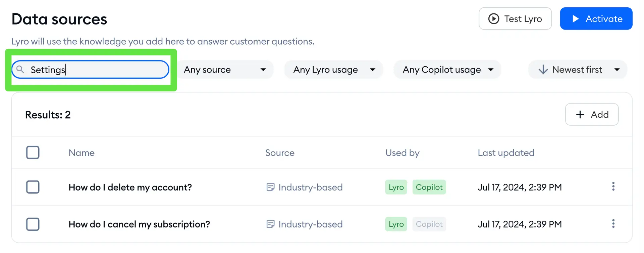Click the play icon in Test Lyro
Viewport: 644px width, 253px height.
coord(493,19)
